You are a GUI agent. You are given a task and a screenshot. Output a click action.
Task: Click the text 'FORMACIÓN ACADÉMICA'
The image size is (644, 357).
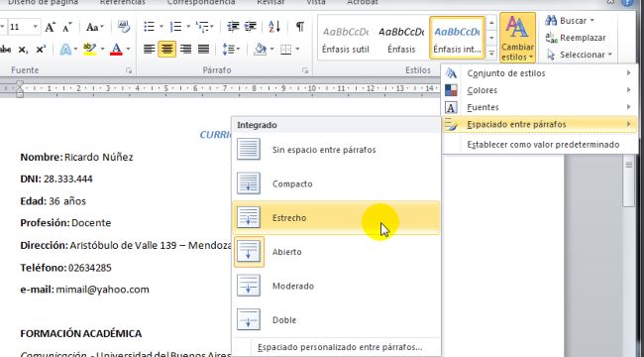[81, 333]
